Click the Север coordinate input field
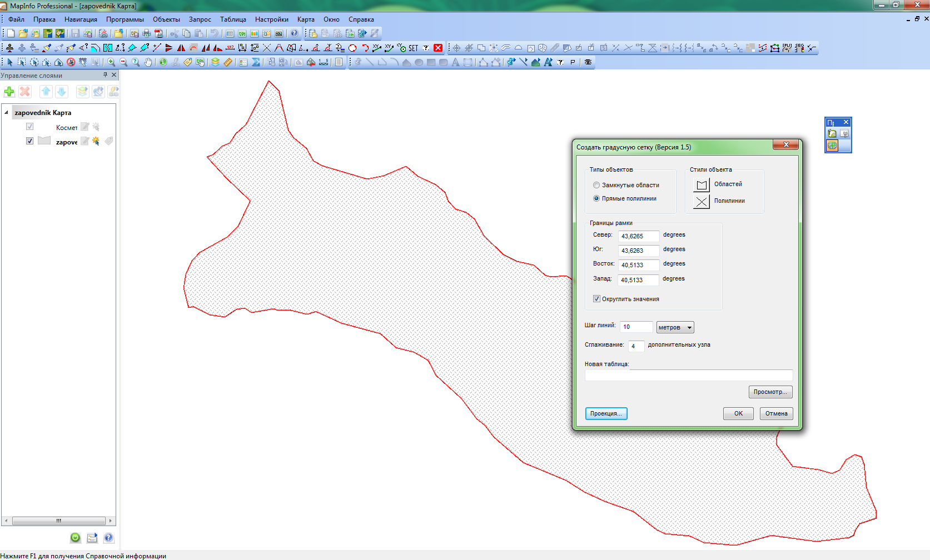 [638, 236]
